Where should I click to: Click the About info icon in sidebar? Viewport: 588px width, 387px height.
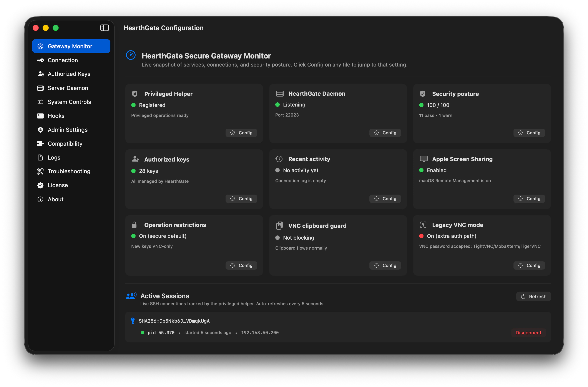click(x=40, y=199)
